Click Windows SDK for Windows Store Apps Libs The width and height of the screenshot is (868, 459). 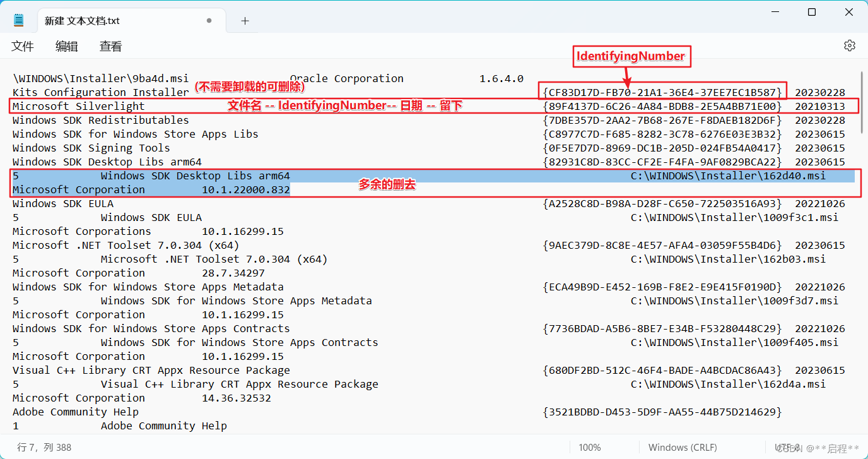[136, 134]
